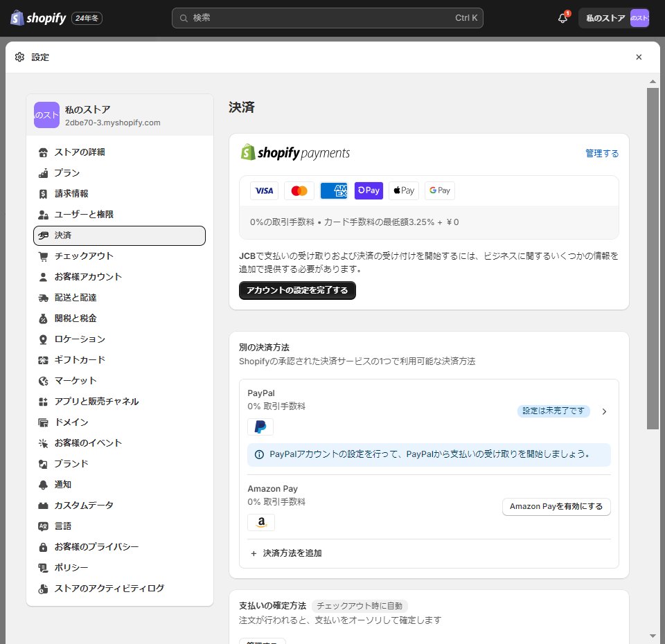This screenshot has height=644, width=665.
Task: Click the Visa card badge
Action: point(264,191)
